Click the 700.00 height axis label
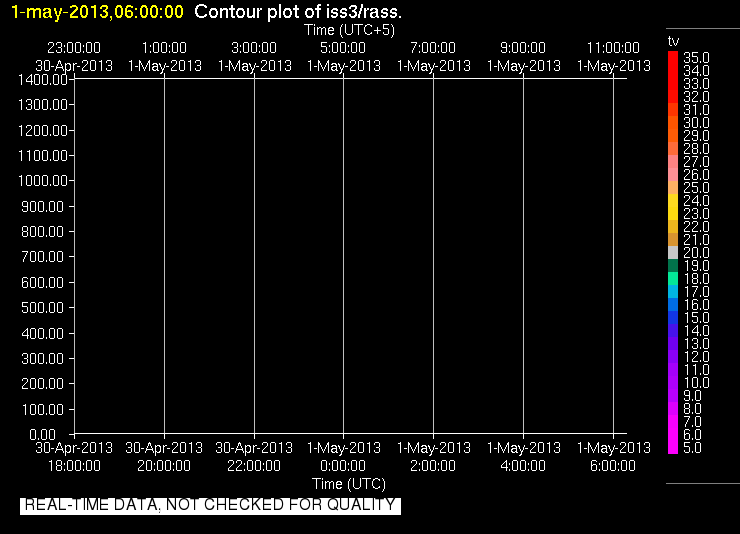The height and width of the screenshot is (534, 740). 43,257
